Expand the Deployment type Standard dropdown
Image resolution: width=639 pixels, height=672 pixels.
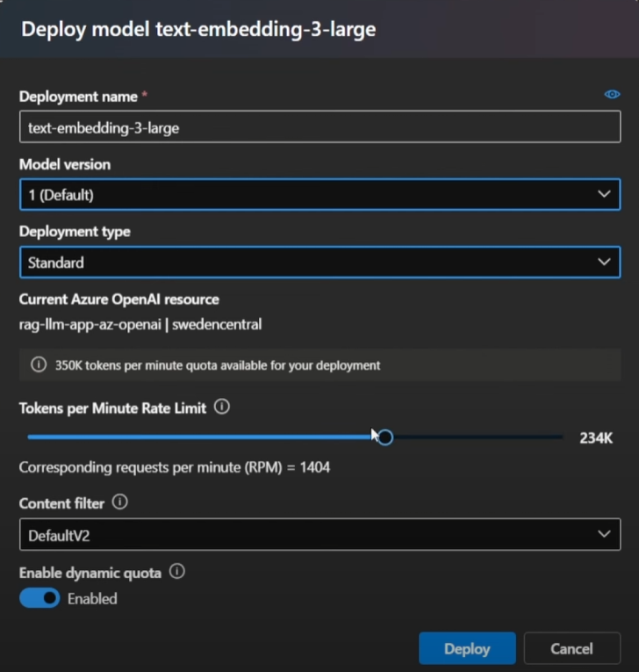319,262
